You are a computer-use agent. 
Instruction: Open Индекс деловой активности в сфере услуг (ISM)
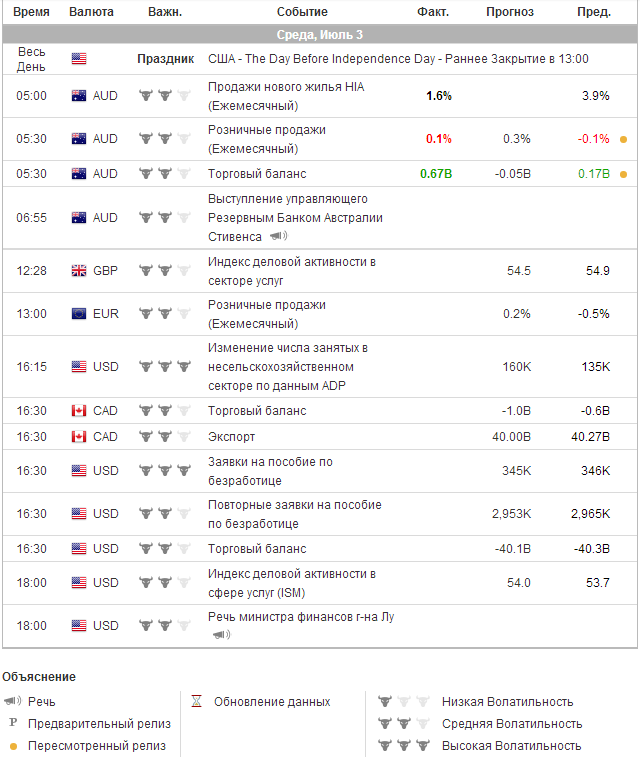pos(291,582)
